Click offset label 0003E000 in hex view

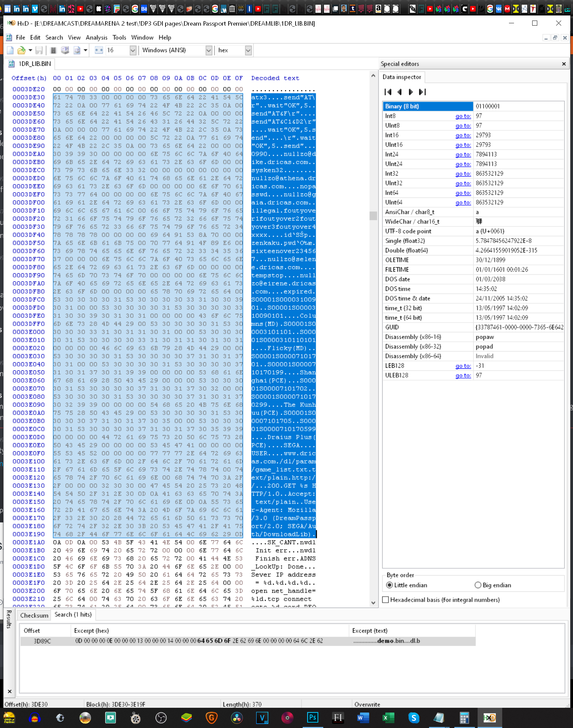(x=29, y=332)
